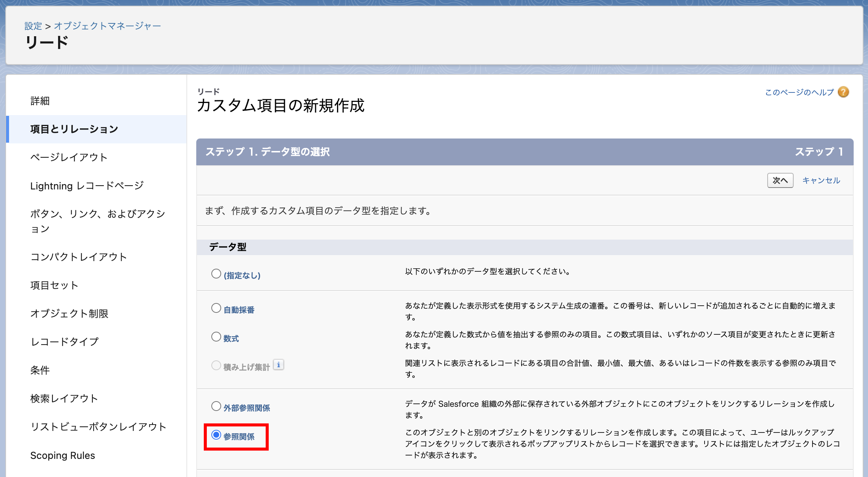Screen dimensions: 868x477
Task: Switch to ページレイアウト in sidebar
Action: click(69, 157)
